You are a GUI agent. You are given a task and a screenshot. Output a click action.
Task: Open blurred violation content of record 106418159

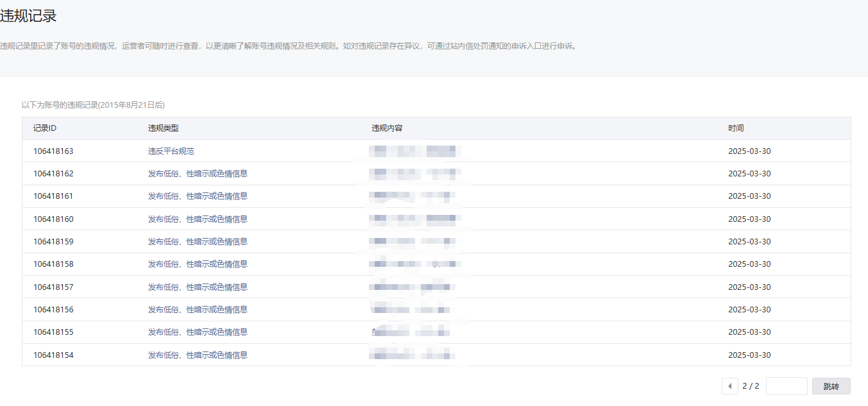pyautogui.click(x=414, y=242)
